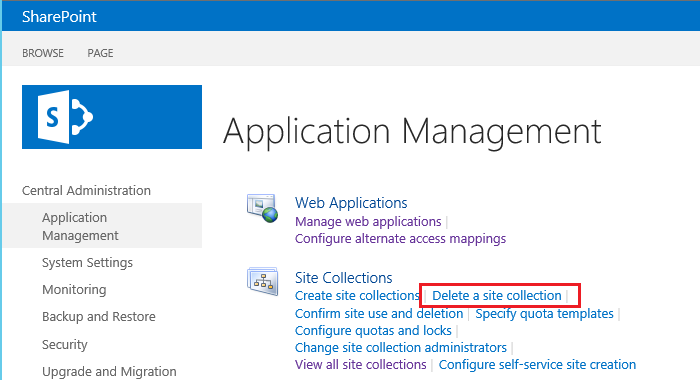The image size is (700, 380).
Task: Open Configure self-service site creation
Action: 537,364
